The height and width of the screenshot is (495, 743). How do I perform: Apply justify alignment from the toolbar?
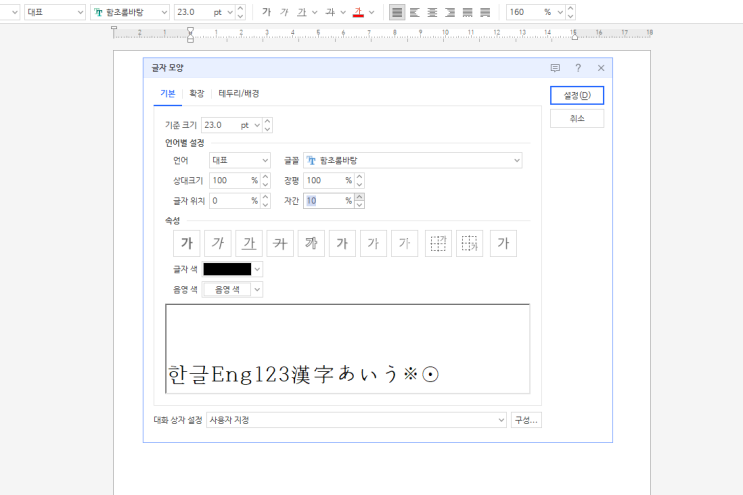(x=397, y=12)
